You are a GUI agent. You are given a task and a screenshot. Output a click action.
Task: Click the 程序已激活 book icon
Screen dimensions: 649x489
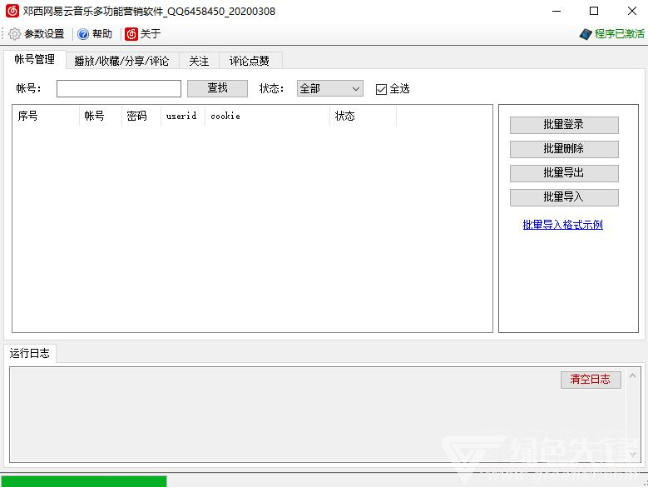586,34
